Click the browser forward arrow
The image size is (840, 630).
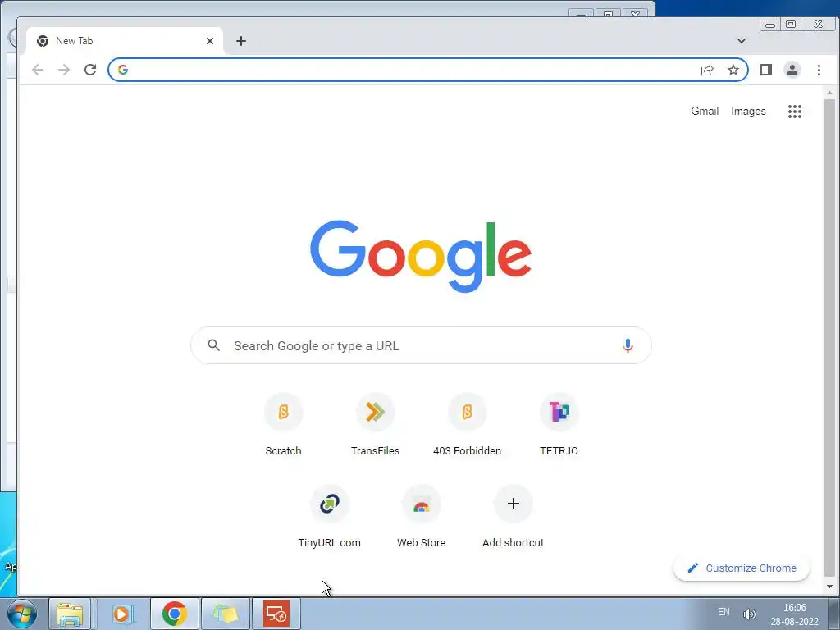pos(64,70)
